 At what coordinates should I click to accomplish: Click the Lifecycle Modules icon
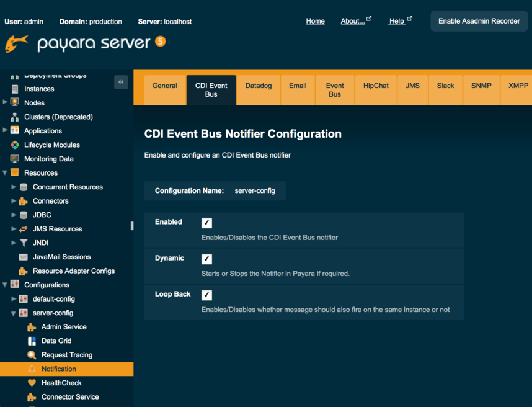(15, 145)
